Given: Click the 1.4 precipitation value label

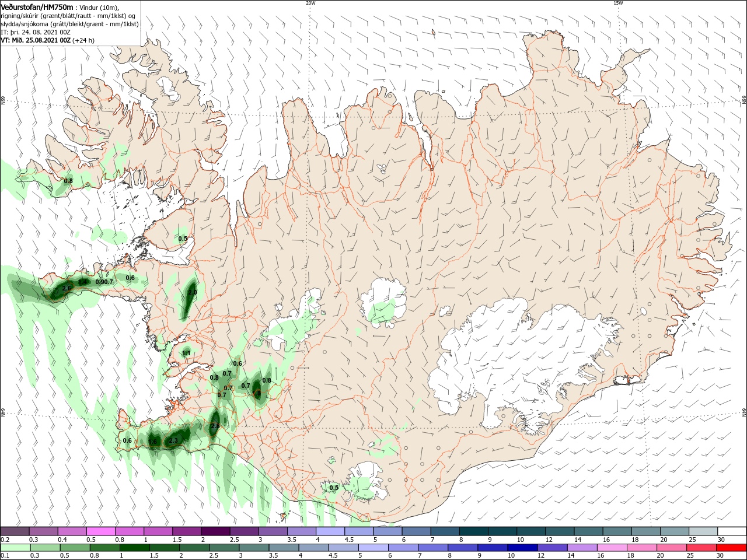Looking at the screenshot, I should pos(82,282).
